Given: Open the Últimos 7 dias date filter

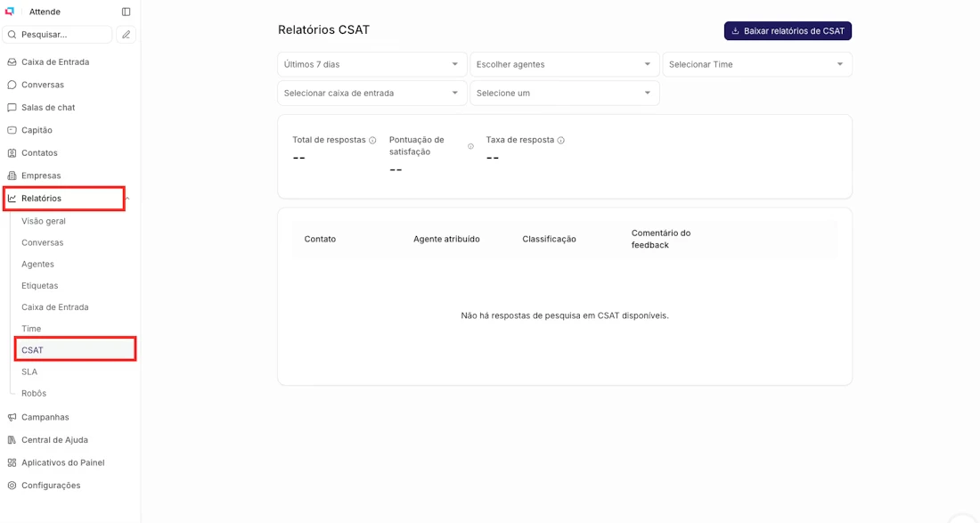Looking at the screenshot, I should 372,64.
